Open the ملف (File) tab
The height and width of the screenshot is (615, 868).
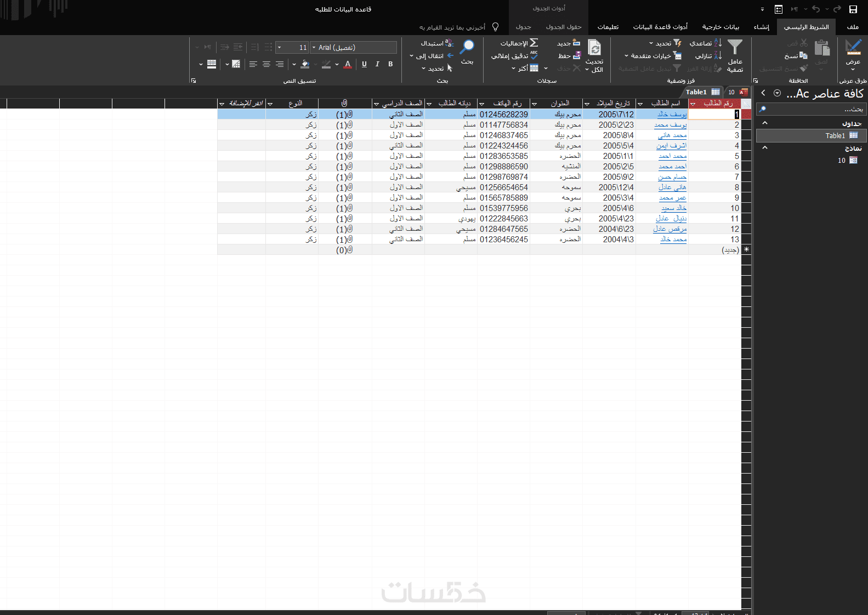(x=853, y=27)
